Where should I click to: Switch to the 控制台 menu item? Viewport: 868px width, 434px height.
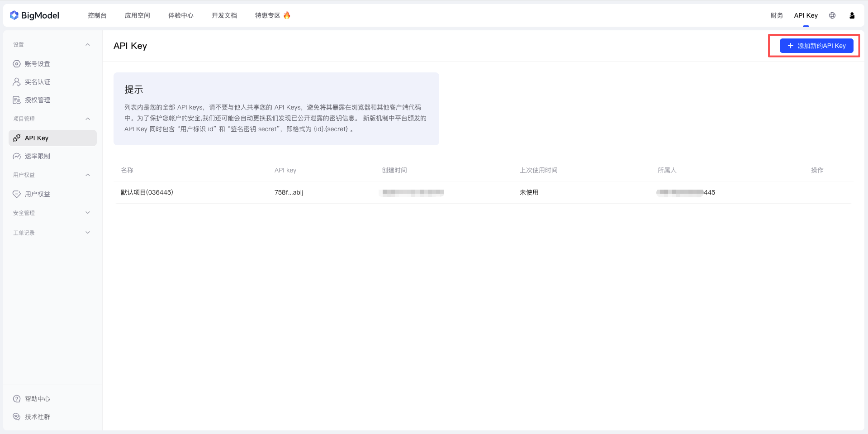click(x=97, y=15)
